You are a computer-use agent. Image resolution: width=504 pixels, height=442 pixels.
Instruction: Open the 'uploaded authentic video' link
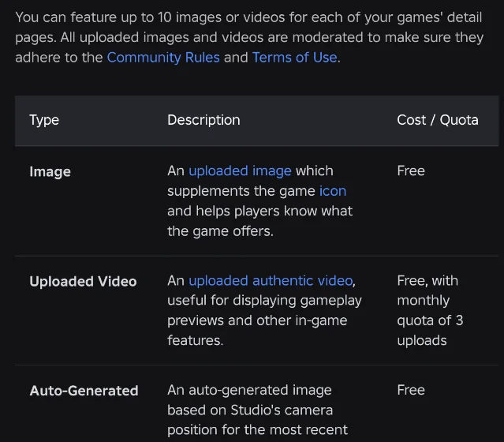271,281
